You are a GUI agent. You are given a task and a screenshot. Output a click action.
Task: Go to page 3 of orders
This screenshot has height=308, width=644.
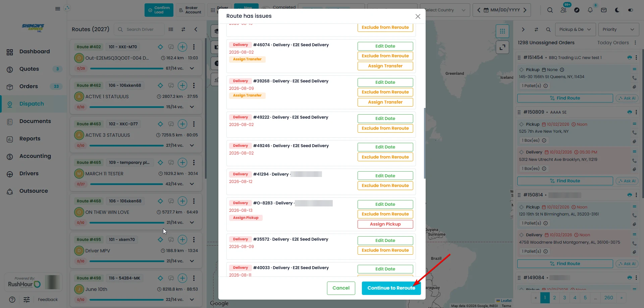click(x=565, y=298)
